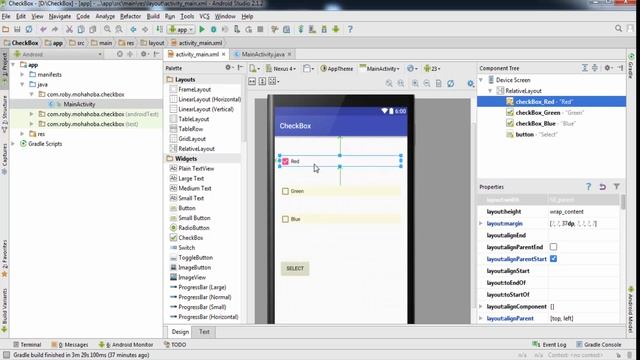Viewport: 640px width, 360px height.
Task: Click the SDK Manager download arrow icon
Action: 336,29
